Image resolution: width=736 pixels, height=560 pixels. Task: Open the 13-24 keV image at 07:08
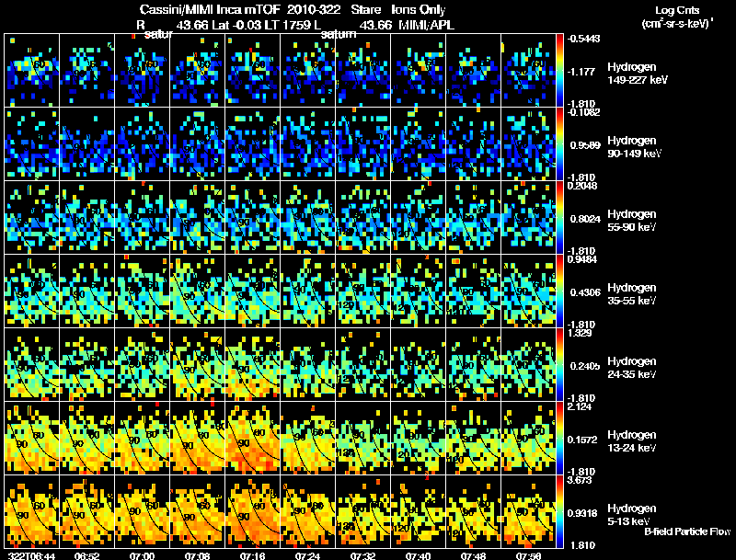[198, 438]
